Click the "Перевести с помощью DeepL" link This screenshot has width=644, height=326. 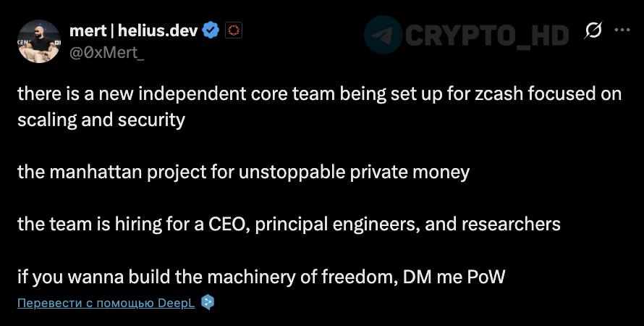point(106,302)
